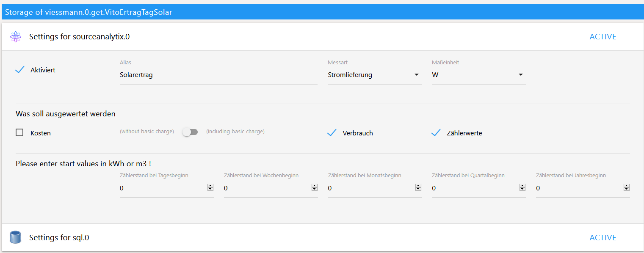Image resolution: width=644 pixels, height=253 pixels.
Task: Click the sql.0 database icon
Action: pos(15,237)
